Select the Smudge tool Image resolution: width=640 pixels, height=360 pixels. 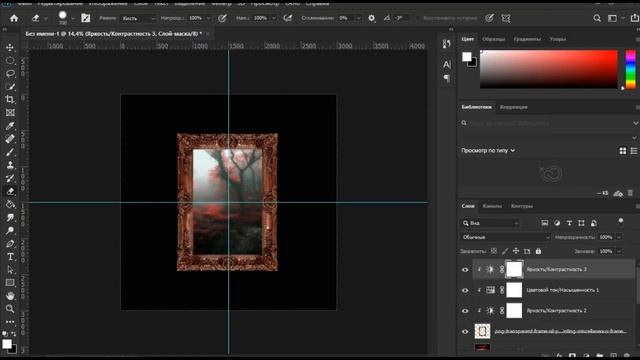[x=10, y=217]
